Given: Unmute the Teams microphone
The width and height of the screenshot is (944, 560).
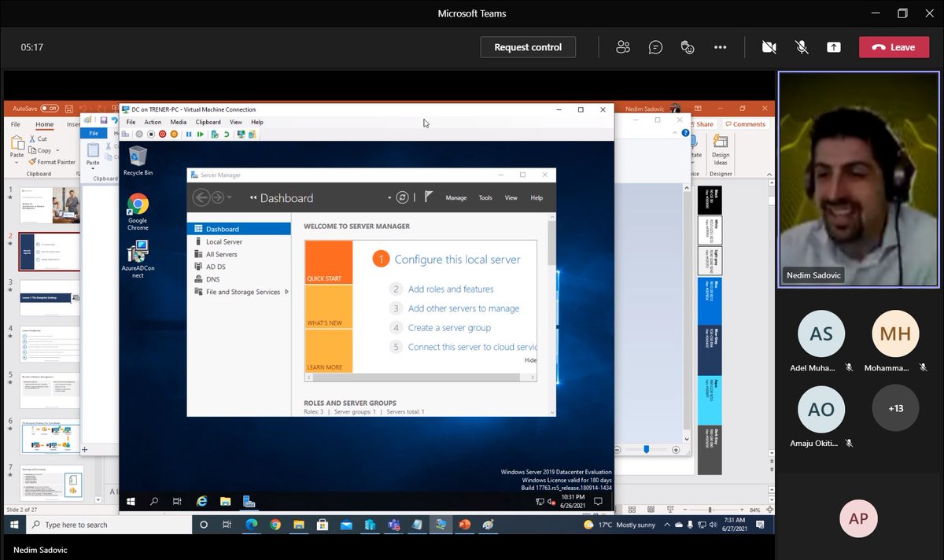Looking at the screenshot, I should pyautogui.click(x=802, y=47).
